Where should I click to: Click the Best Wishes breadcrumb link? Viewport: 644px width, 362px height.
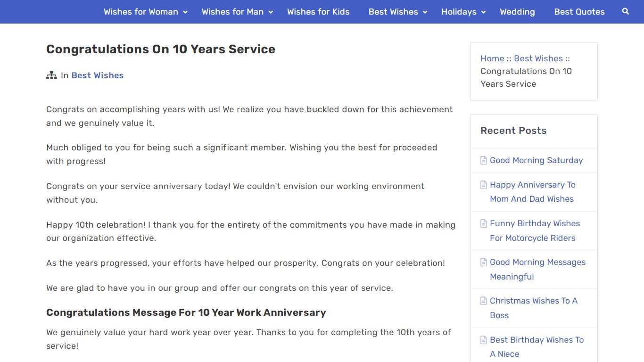tap(538, 58)
